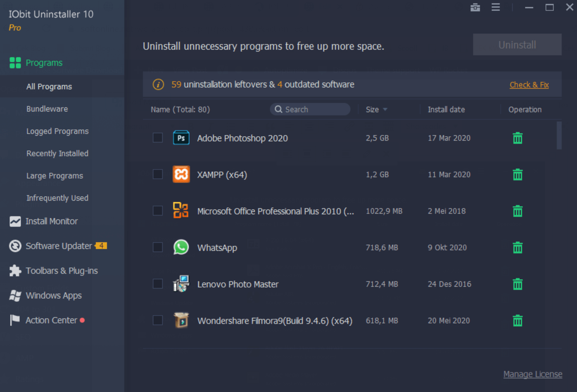Click the trash icon for WhatsApp
This screenshot has height=392, width=577.
click(x=518, y=248)
